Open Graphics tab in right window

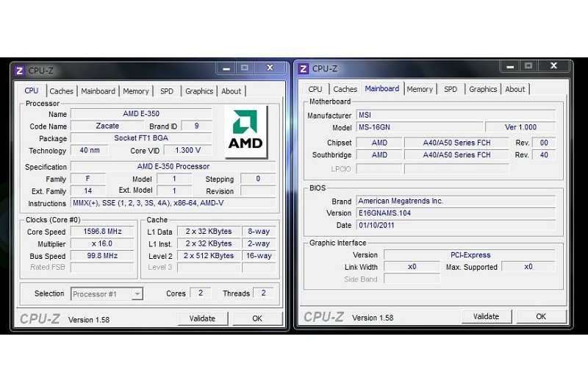click(483, 89)
